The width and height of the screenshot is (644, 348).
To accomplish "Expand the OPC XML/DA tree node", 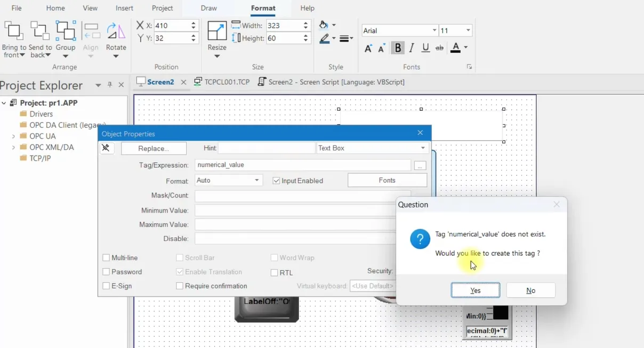I will tap(13, 148).
